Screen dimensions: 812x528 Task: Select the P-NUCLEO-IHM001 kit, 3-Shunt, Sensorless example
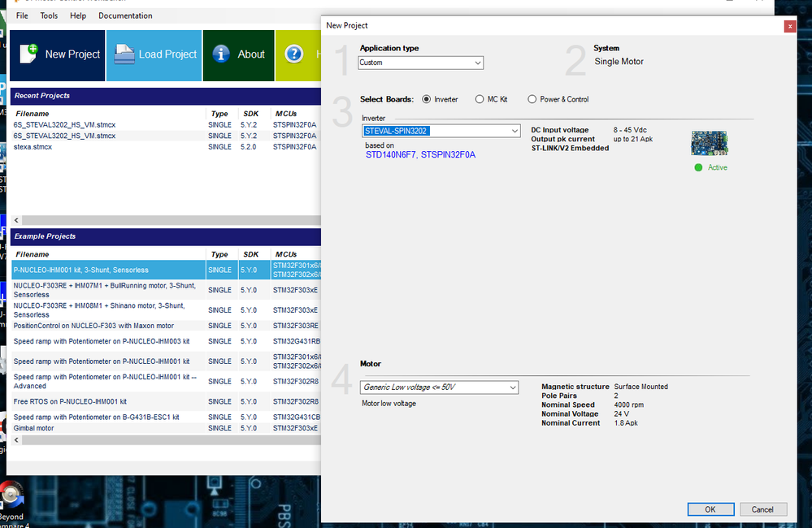167,270
